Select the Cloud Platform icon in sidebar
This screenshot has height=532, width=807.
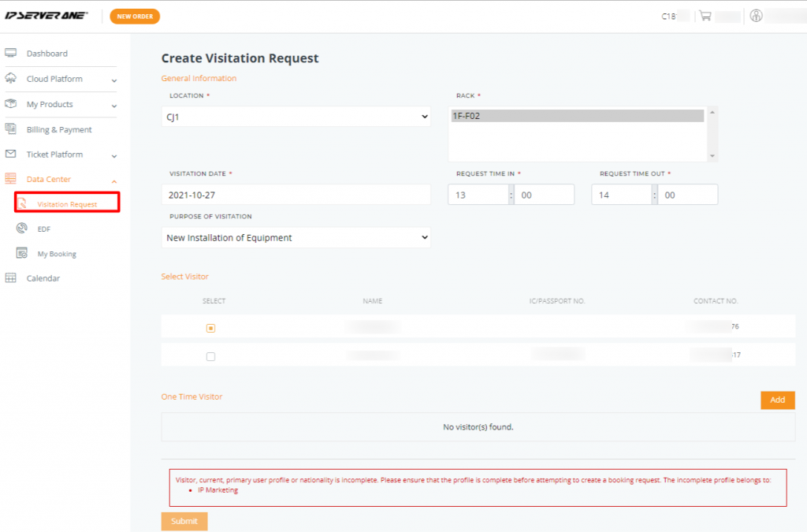click(x=11, y=79)
